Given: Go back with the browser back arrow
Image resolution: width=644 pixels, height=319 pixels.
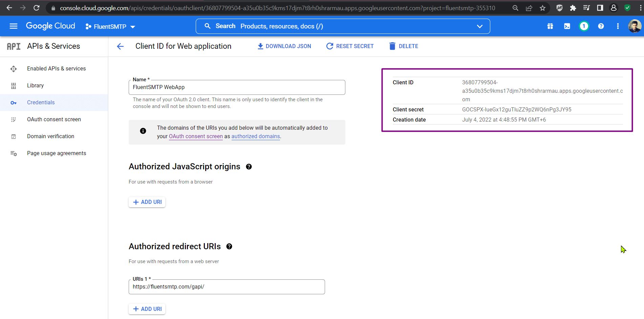Looking at the screenshot, I should (9, 8).
